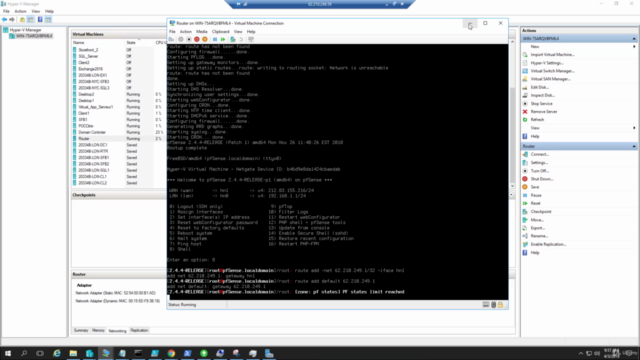Screen dimensions: 640x360
Task: Click Back arrow in Hyper-V Manager toolbar
Action: [4, 19]
